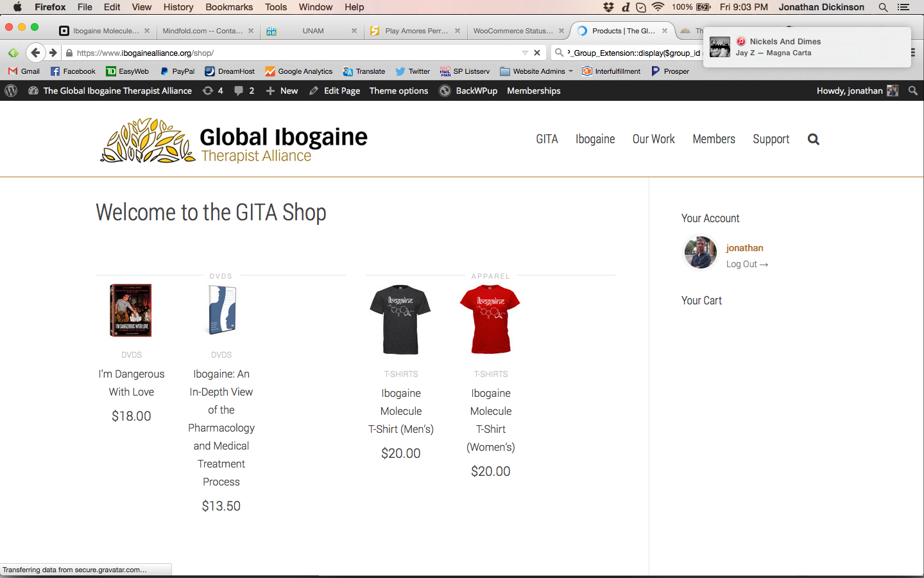Viewport: 924px width, 578px height.
Task: Click the browser back arrow button
Action: [x=35, y=53]
